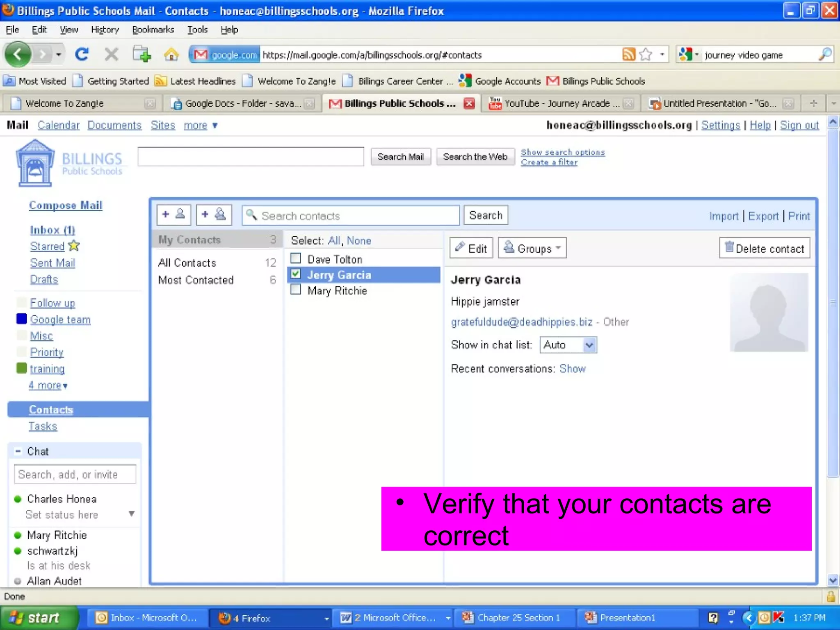Screen dimensions: 840x630
Task: Click the Most Visited bookmark folder
Action: coord(34,81)
